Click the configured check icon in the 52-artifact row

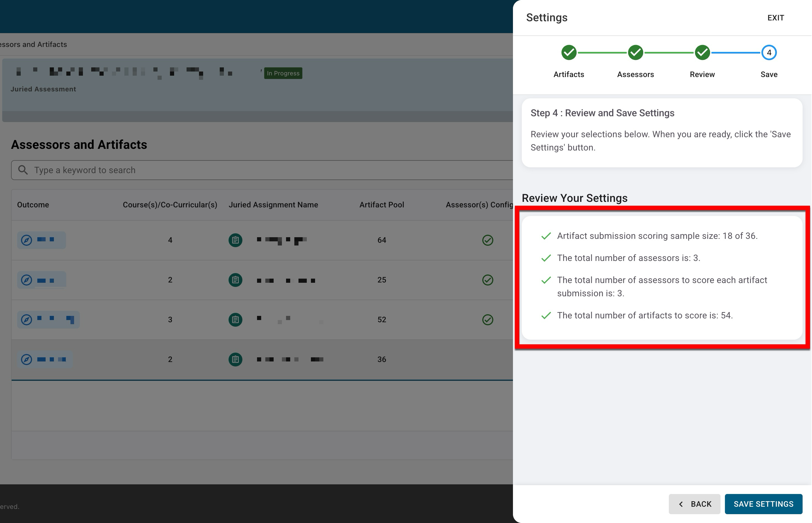(488, 319)
